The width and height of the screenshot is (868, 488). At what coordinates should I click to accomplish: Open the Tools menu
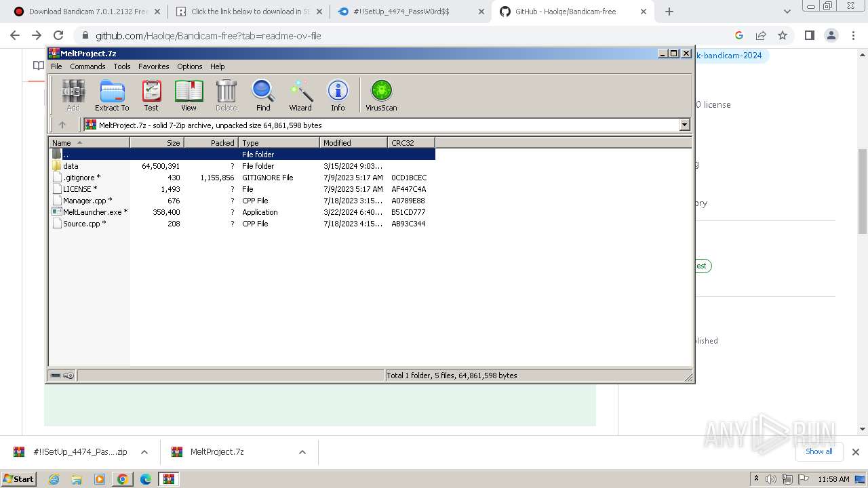(122, 66)
